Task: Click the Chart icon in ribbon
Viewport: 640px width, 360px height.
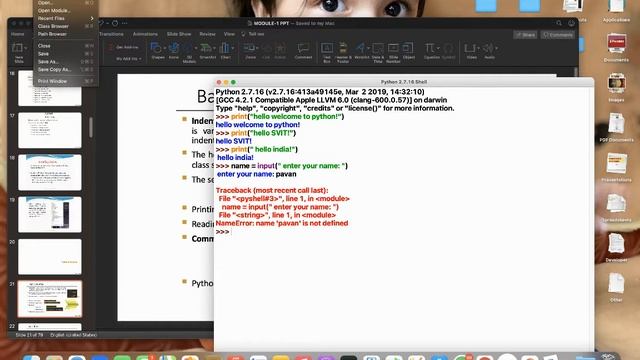Action: 224,48
